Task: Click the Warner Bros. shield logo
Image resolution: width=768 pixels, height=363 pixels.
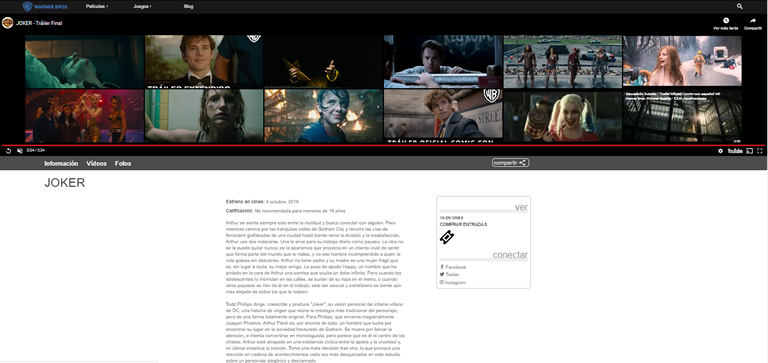Action: [27, 6]
